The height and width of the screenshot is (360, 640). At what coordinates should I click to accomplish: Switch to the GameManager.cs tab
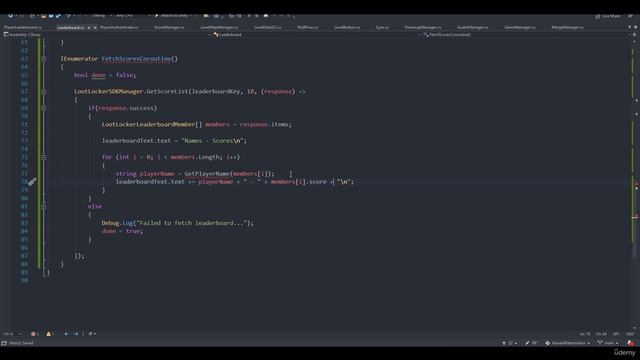point(520,27)
